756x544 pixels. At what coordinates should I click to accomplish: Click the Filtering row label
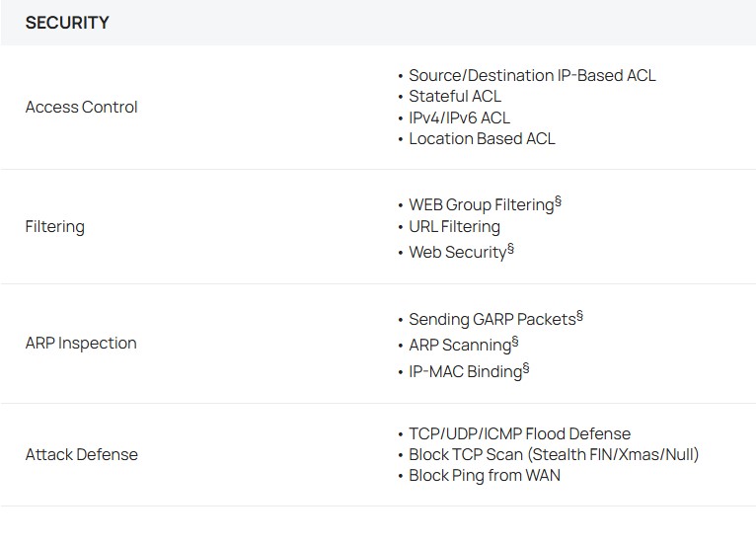[54, 226]
